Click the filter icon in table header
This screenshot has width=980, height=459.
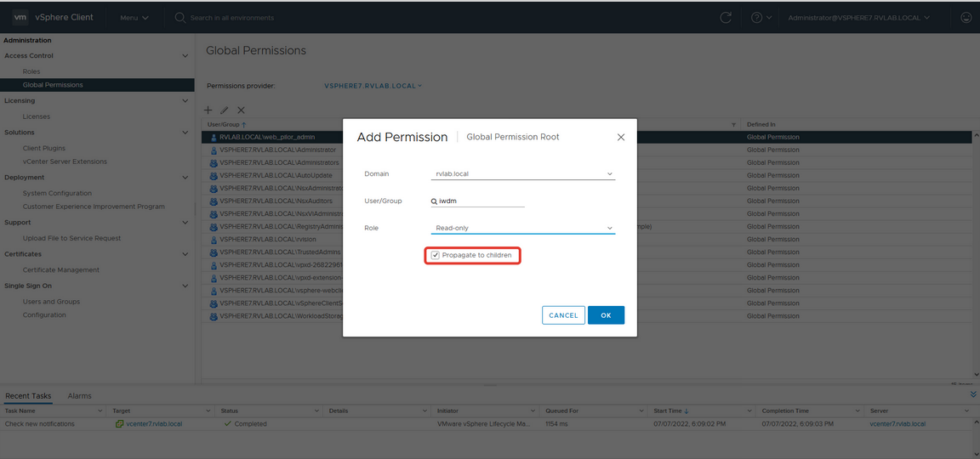click(x=734, y=125)
